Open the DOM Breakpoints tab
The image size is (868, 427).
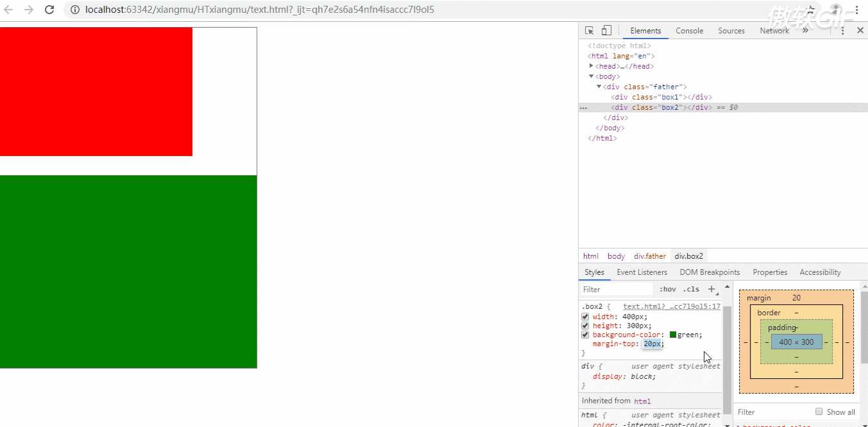pyautogui.click(x=710, y=272)
